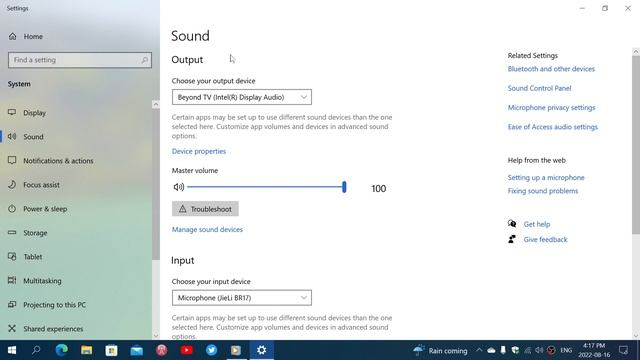
Task: Open Manage sound devices link
Action: tap(207, 230)
